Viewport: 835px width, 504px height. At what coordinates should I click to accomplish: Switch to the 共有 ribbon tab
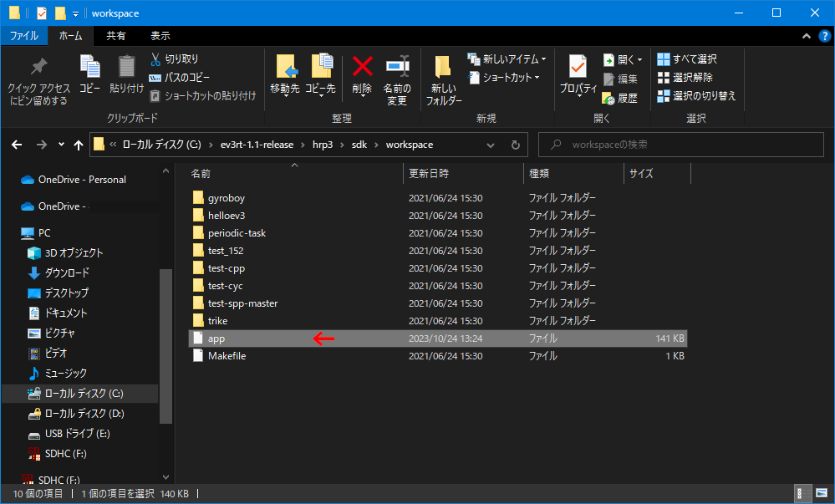115,35
